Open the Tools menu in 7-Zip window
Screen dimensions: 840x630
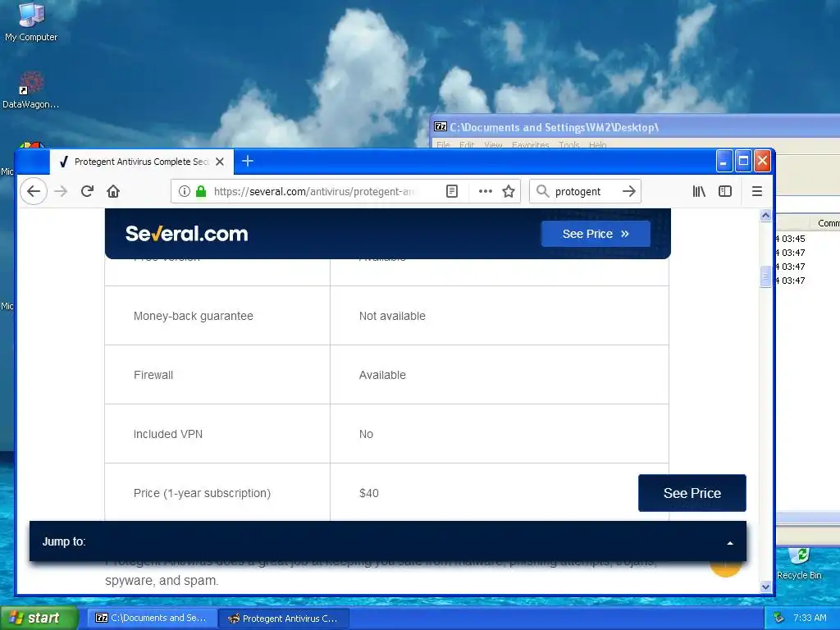point(569,145)
